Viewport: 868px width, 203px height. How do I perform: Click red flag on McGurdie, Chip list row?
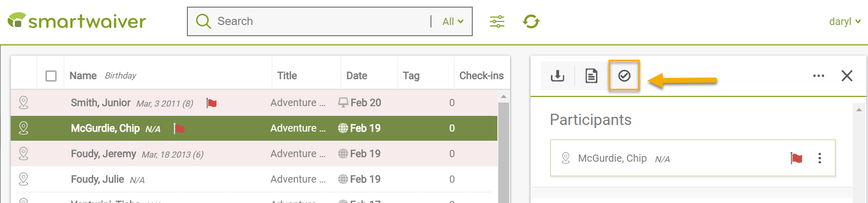pyautogui.click(x=179, y=129)
